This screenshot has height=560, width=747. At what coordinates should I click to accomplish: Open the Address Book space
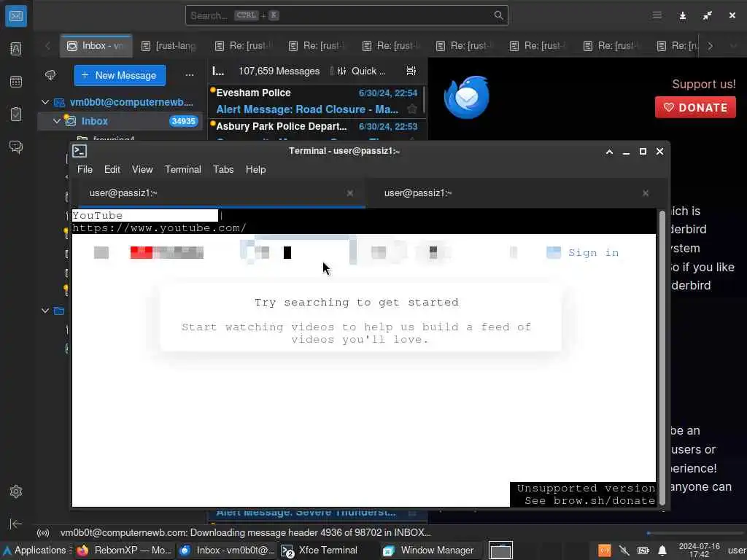click(16, 49)
